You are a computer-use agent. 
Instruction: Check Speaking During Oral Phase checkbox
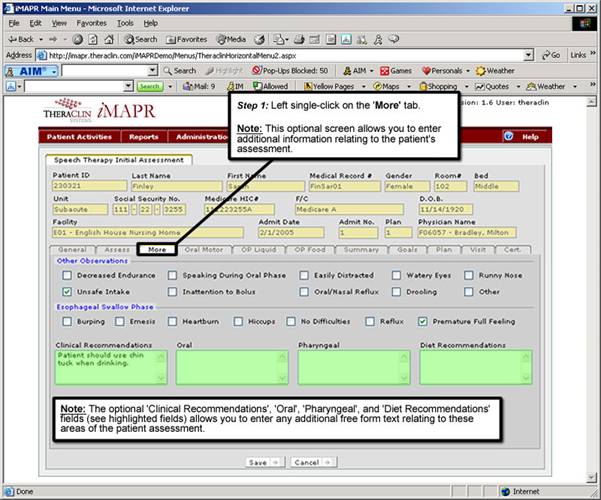point(172,275)
